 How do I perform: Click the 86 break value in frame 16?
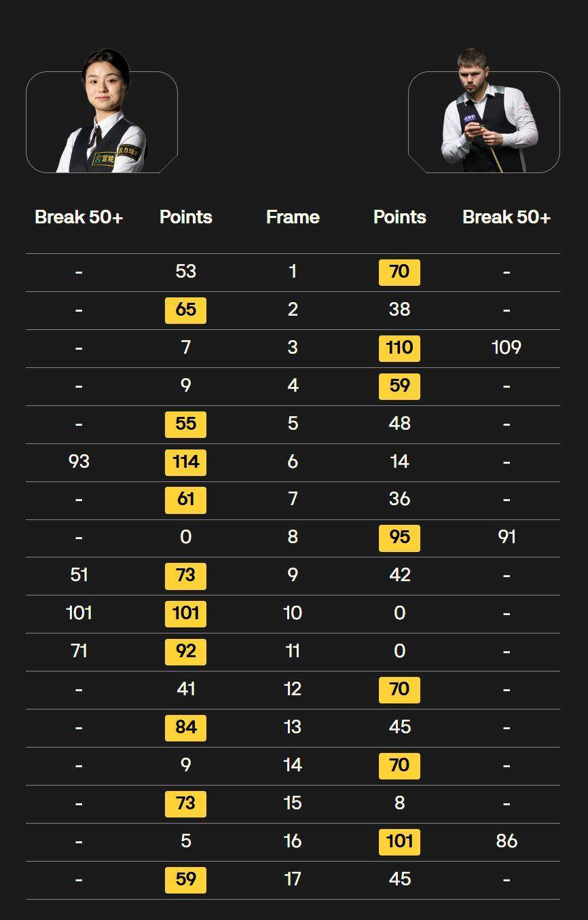507,841
